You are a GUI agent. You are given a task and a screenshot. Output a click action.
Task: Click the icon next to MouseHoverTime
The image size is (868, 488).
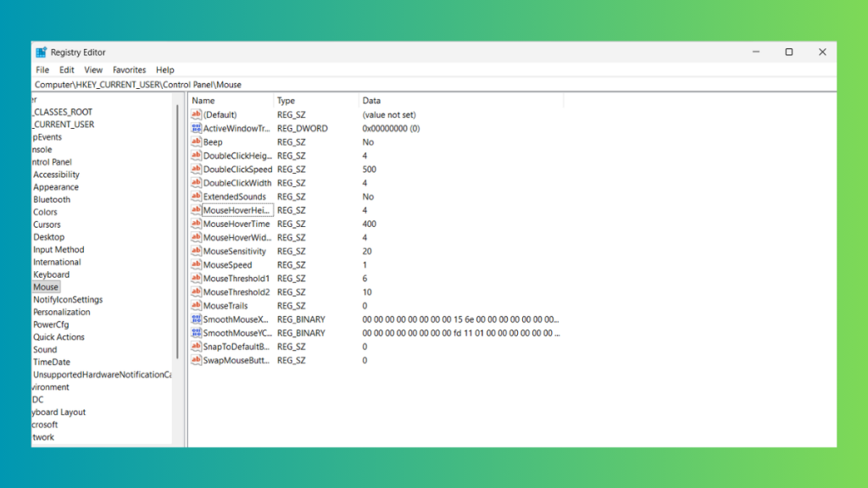(x=196, y=224)
